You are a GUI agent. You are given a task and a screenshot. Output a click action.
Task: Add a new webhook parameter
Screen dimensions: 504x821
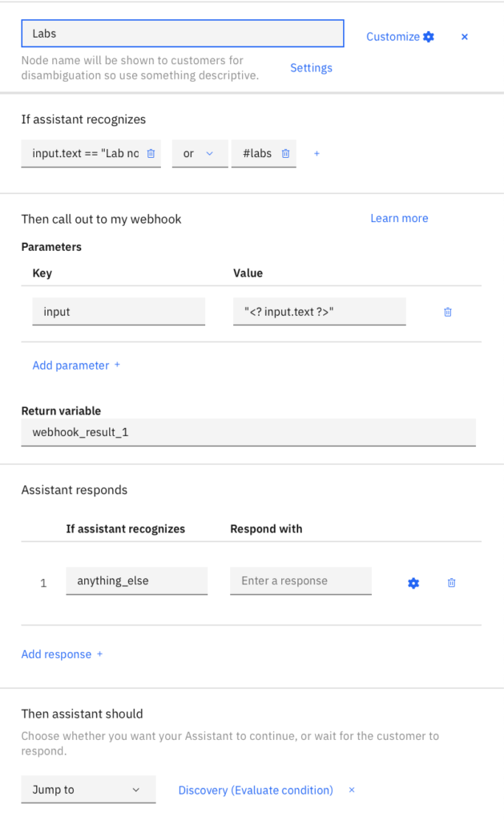click(76, 365)
